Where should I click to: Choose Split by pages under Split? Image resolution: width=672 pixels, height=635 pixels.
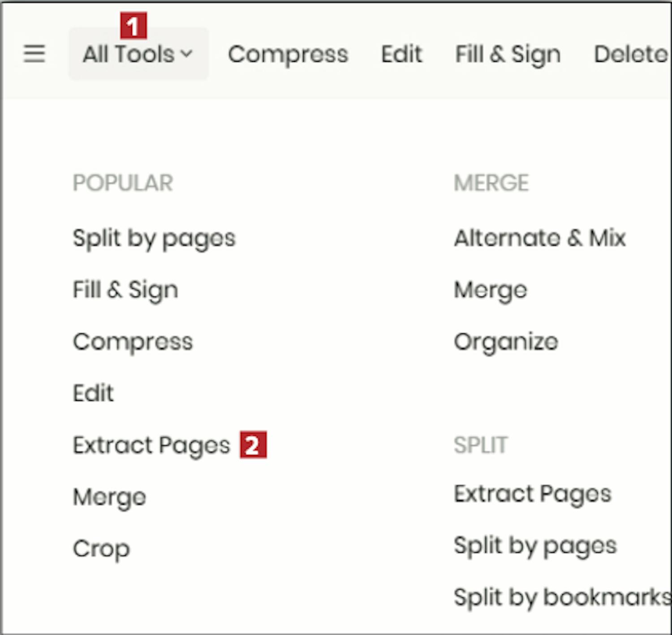[x=535, y=546]
